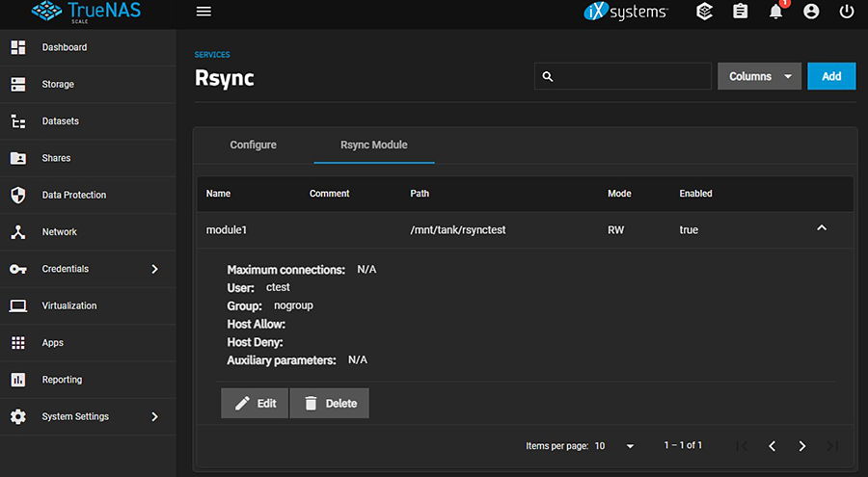The height and width of the screenshot is (477, 868).
Task: Open the Jobs clipboard icon
Action: [x=740, y=12]
